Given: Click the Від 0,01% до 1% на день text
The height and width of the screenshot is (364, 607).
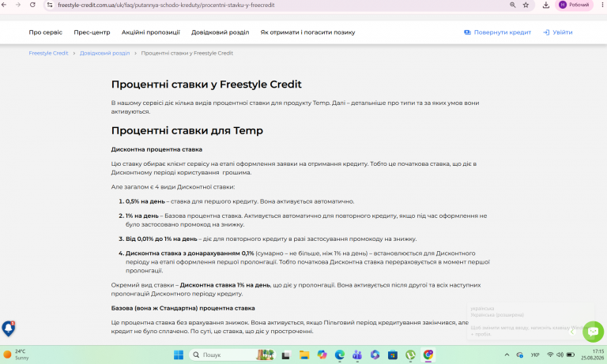Looking at the screenshot, I should pyautogui.click(x=161, y=239).
